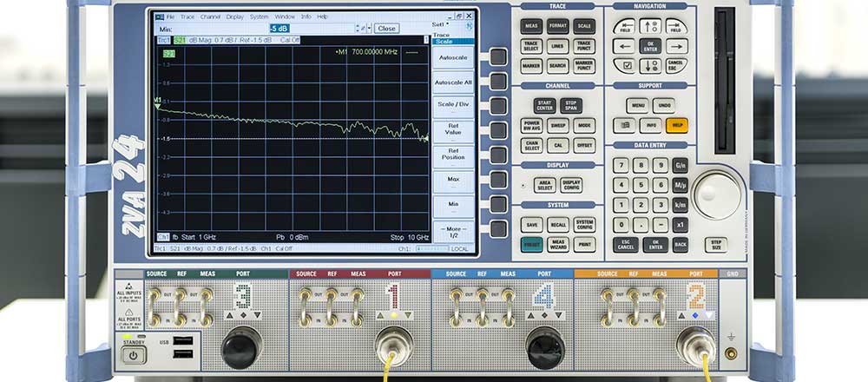Screen dimensions: 868x382
Task: Start the MEAS WIZARD key
Action: point(557,245)
